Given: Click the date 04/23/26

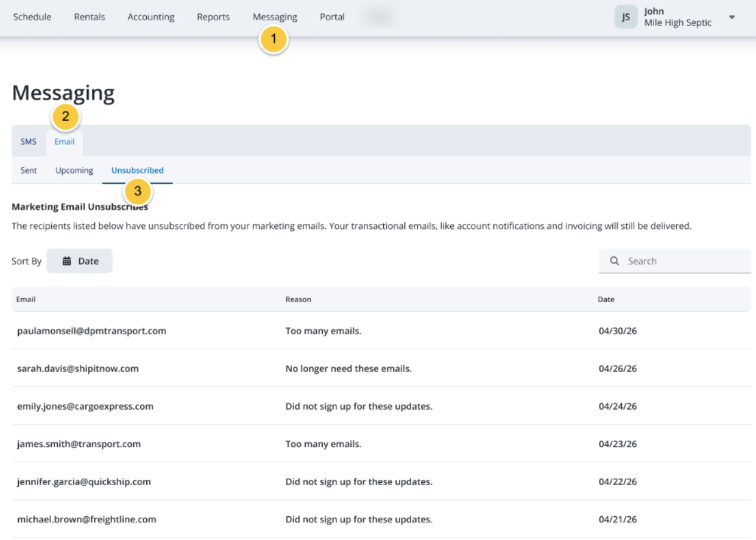Looking at the screenshot, I should coord(618,444).
